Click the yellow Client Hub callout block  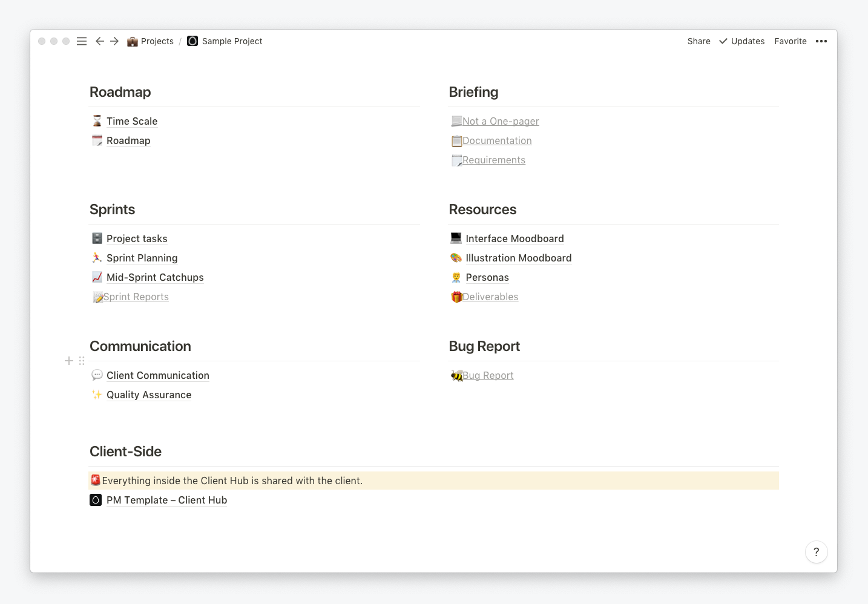coord(433,481)
